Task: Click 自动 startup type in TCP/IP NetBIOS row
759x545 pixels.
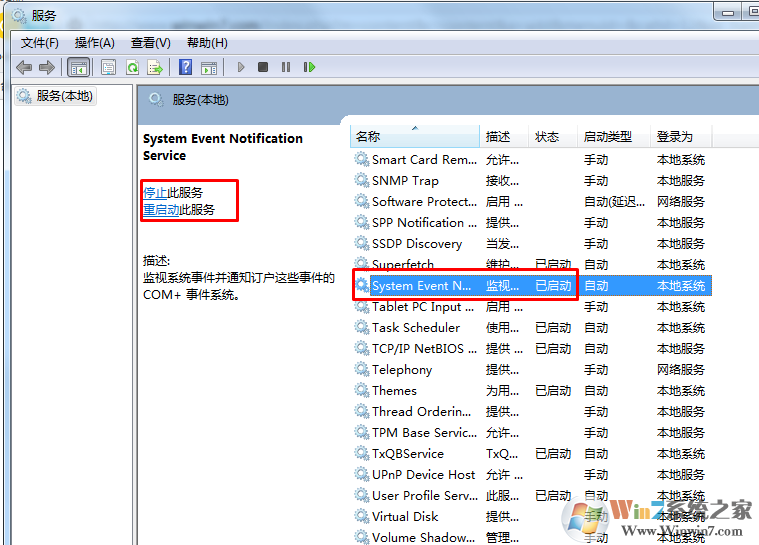Action: click(596, 348)
